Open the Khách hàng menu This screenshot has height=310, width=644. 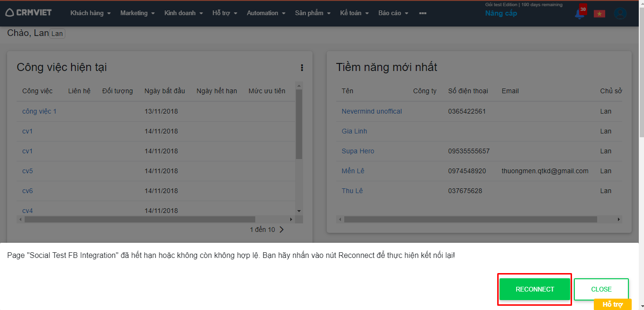(90, 13)
